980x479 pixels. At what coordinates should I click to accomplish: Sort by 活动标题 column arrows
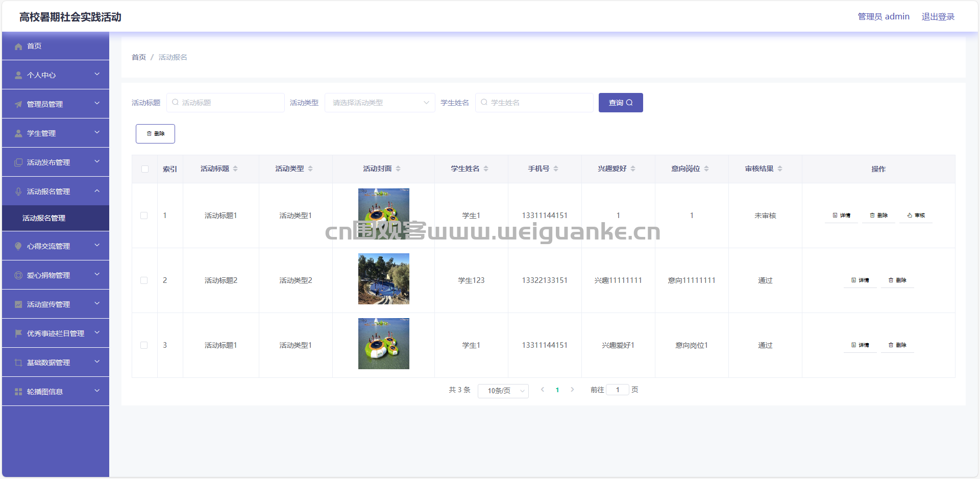tap(235, 169)
